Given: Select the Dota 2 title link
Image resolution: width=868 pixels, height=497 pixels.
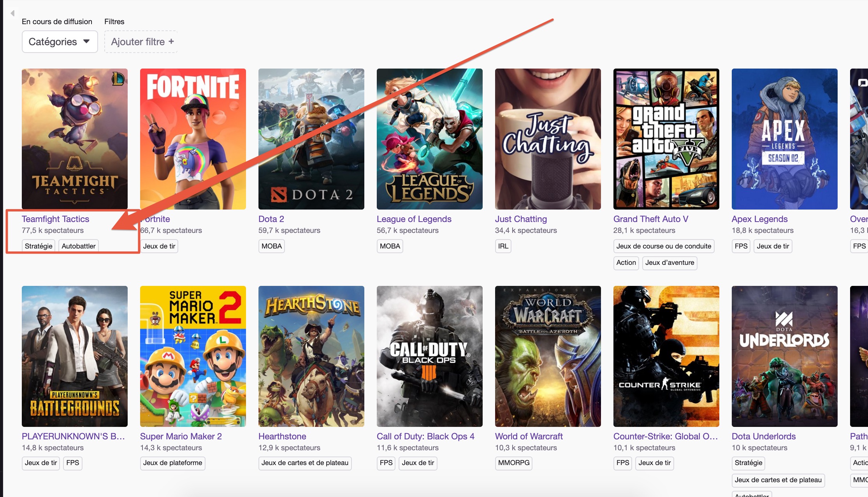Looking at the screenshot, I should coord(271,219).
